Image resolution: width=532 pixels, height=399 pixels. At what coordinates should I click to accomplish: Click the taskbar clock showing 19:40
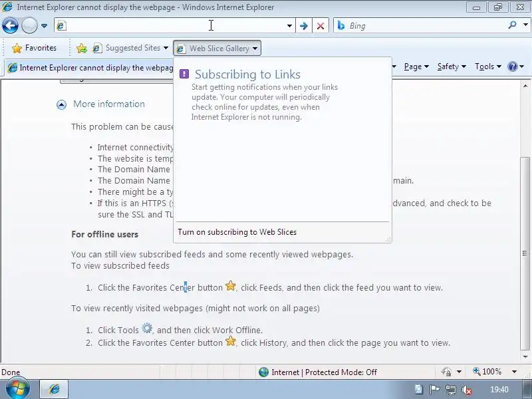[x=499, y=390]
